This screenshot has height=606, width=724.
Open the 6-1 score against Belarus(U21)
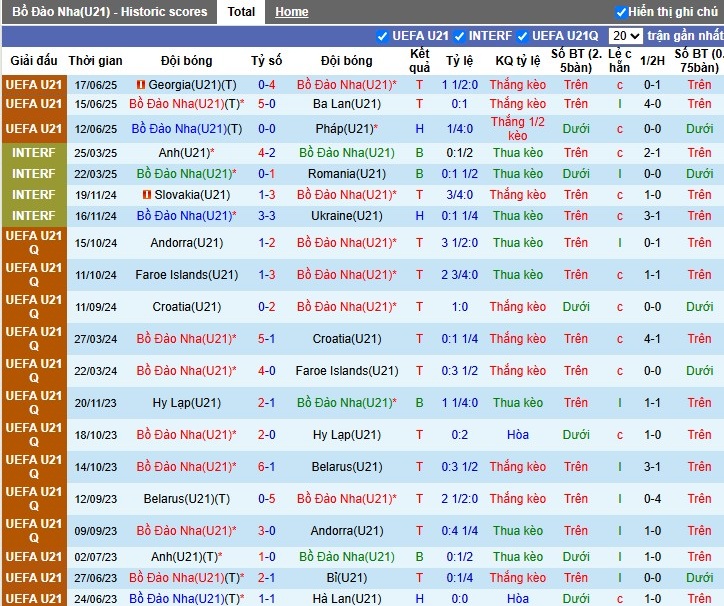pyautogui.click(x=266, y=467)
